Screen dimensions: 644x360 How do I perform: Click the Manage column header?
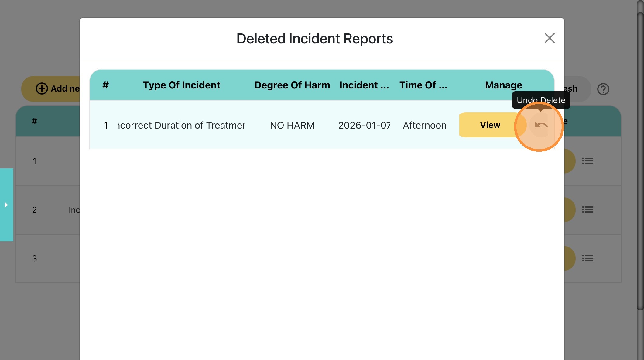pyautogui.click(x=503, y=85)
